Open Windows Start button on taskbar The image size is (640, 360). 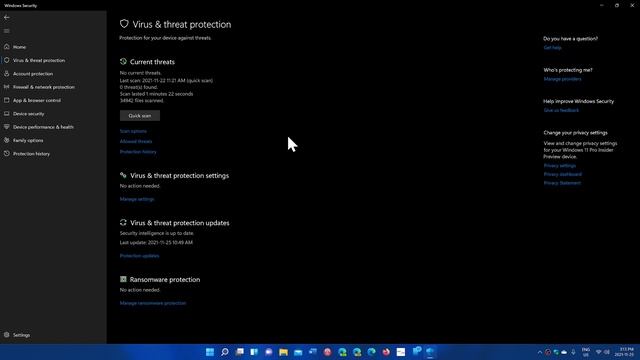(210, 352)
